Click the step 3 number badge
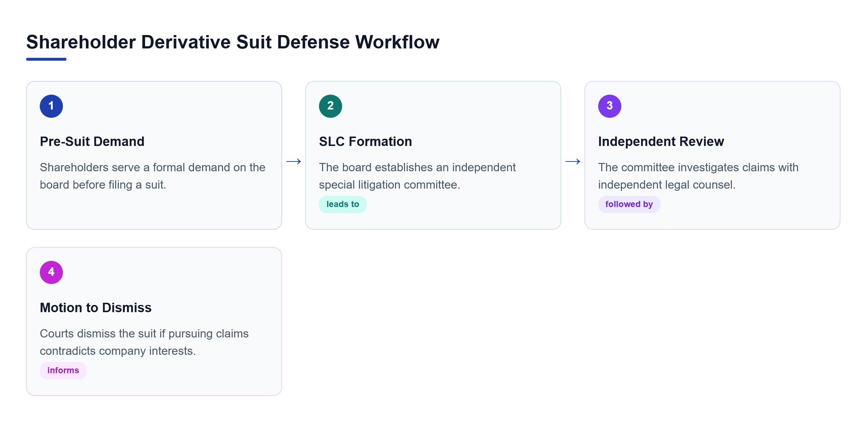Screen dimensions: 868x422 click(610, 106)
